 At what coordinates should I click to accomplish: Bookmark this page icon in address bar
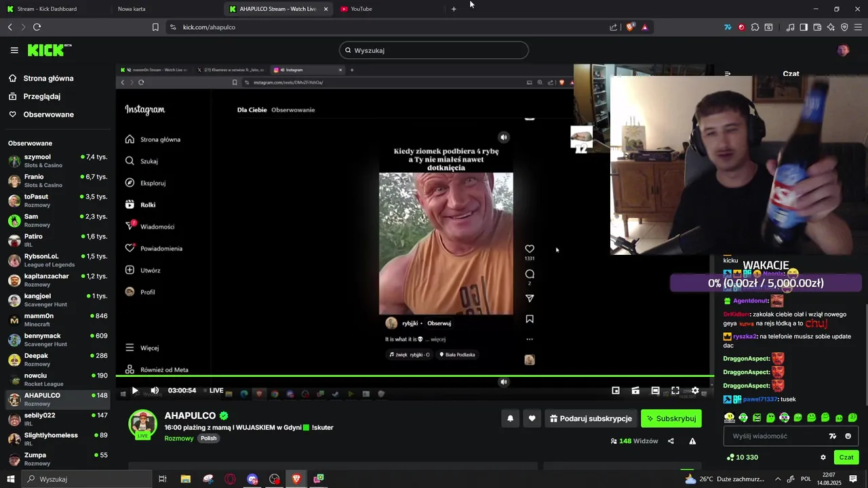pyautogui.click(x=155, y=27)
